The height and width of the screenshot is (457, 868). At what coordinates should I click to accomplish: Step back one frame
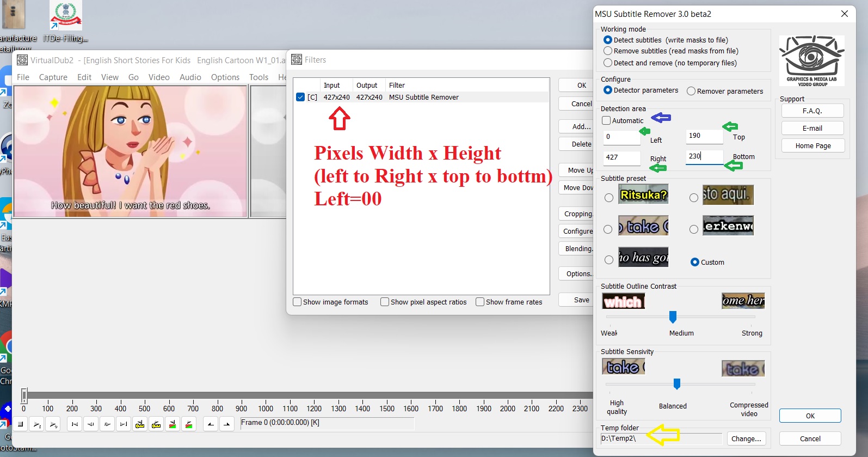pos(91,424)
